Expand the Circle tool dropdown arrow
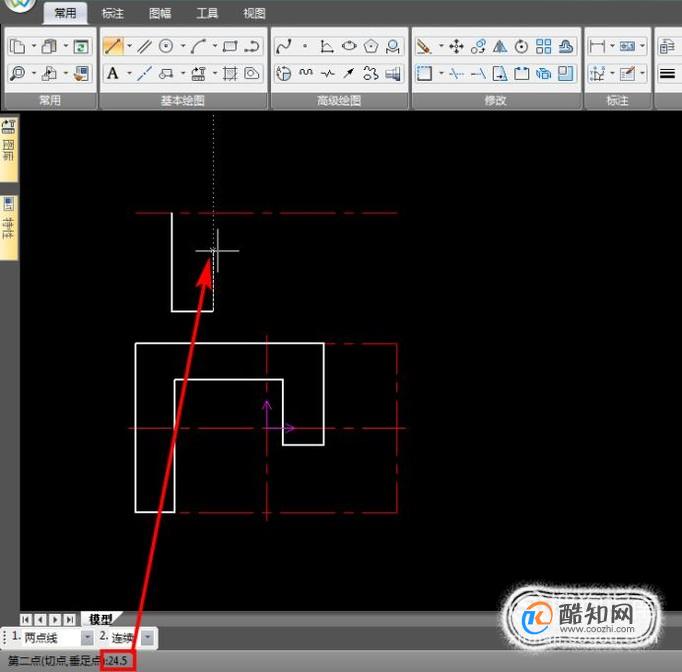The height and width of the screenshot is (672, 682). pyautogui.click(x=183, y=46)
